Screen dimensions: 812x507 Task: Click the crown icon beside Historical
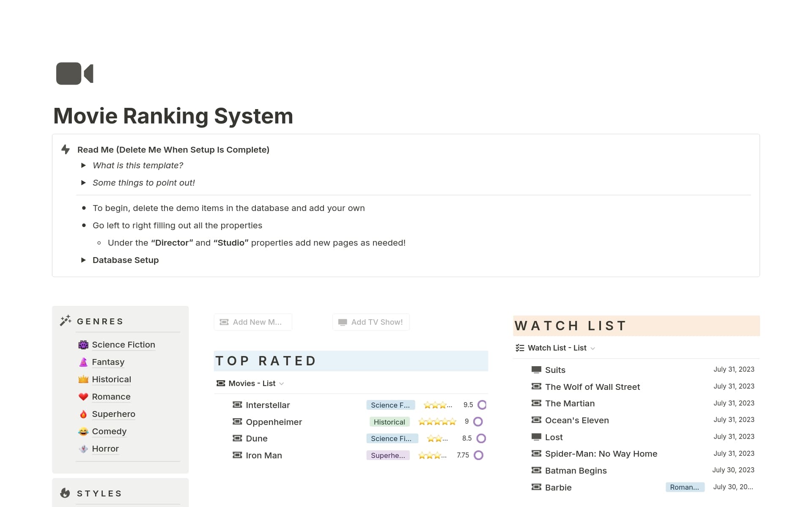click(x=83, y=379)
